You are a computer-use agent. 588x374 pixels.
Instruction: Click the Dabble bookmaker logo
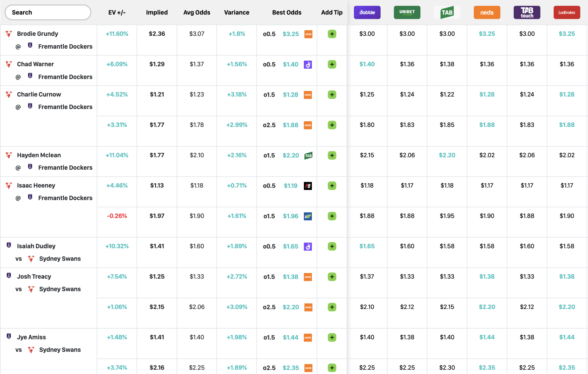point(367,12)
